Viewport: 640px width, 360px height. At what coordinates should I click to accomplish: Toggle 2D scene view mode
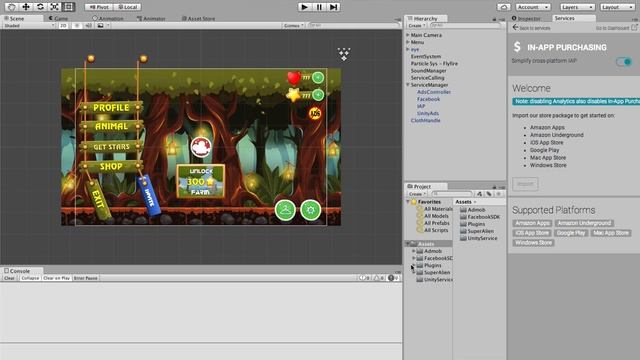63,26
